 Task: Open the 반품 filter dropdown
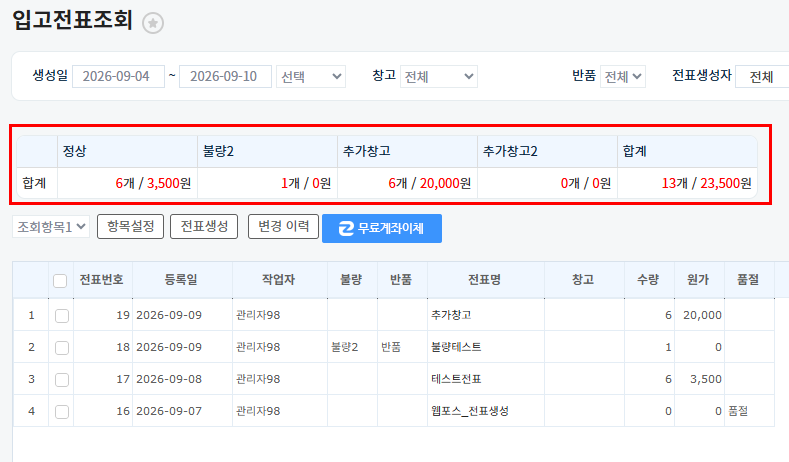[x=622, y=76]
